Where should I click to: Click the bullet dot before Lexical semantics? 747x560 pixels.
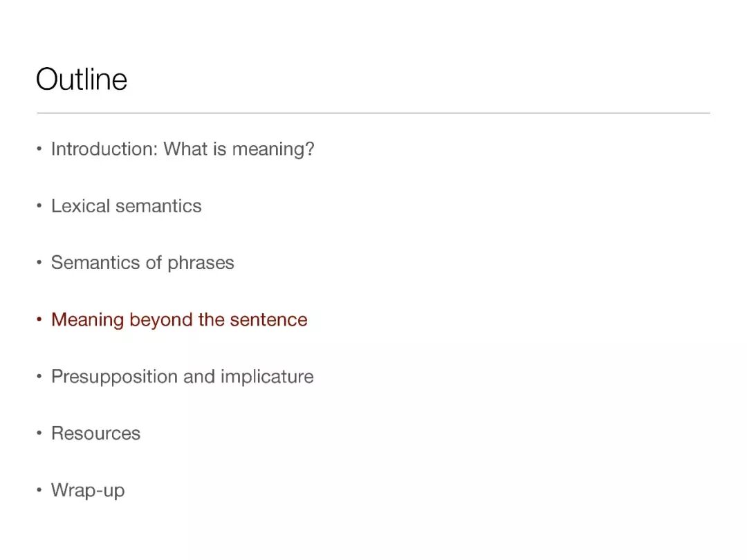click(39, 207)
